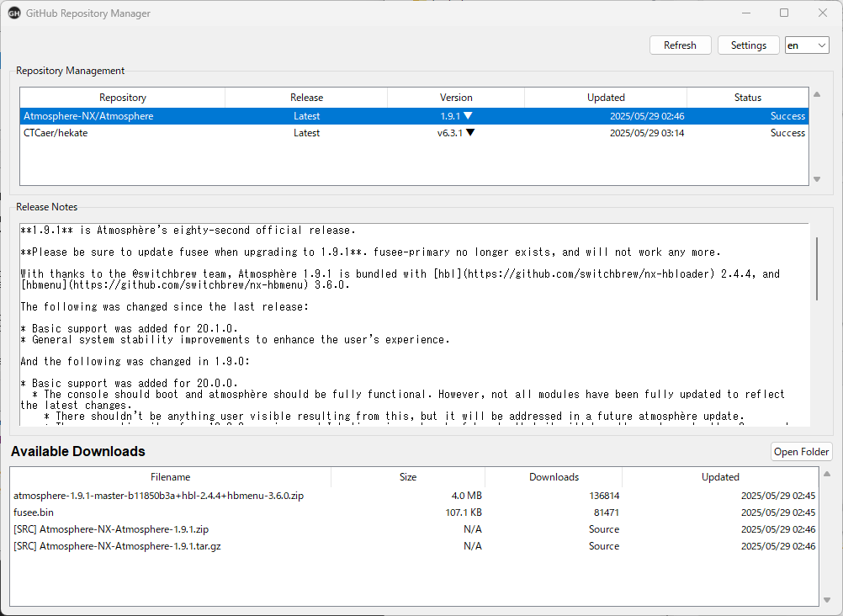Click the Status column header
This screenshot has height=616, width=843.
pos(748,98)
